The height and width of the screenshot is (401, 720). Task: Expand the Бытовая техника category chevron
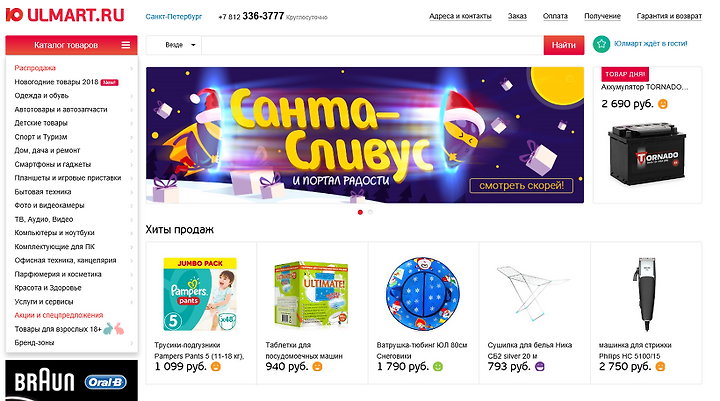[x=131, y=192]
